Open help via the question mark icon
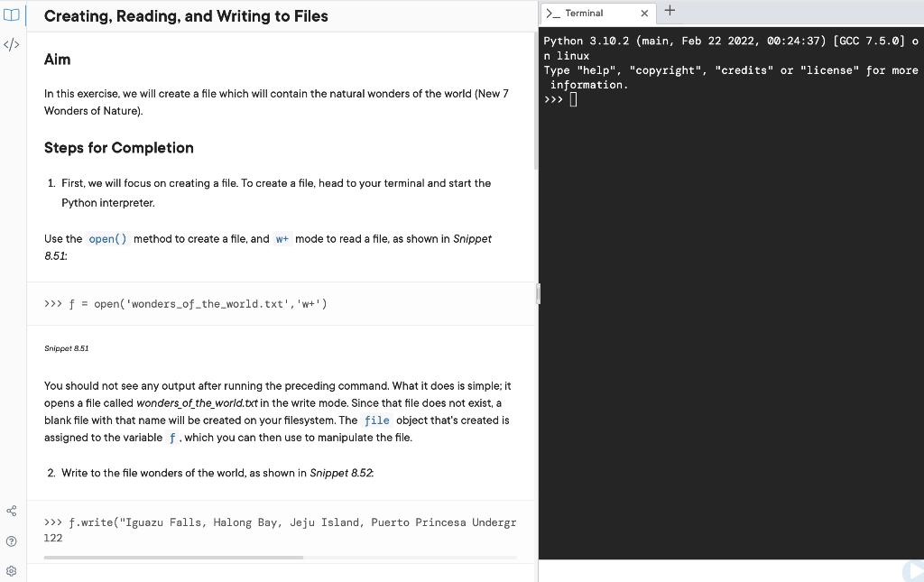This screenshot has width=924, height=582. coord(11,540)
